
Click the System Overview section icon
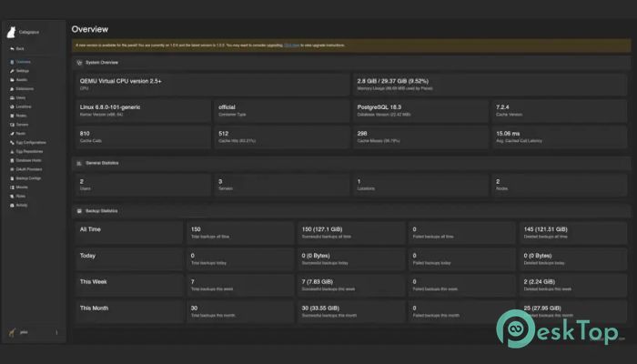point(80,63)
